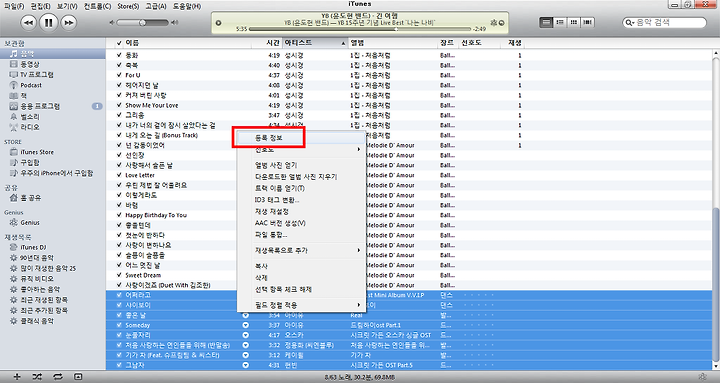The width and height of the screenshot is (720, 383).
Task: Open Genius sidebar icon at bottom right
Action: (x=703, y=377)
